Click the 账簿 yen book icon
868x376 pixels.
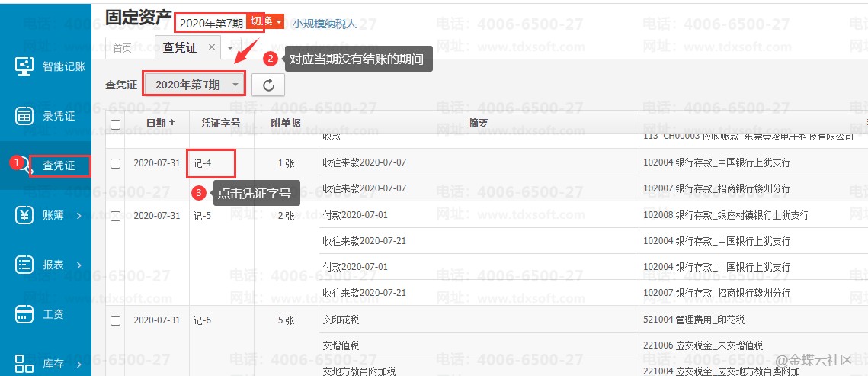point(24,216)
